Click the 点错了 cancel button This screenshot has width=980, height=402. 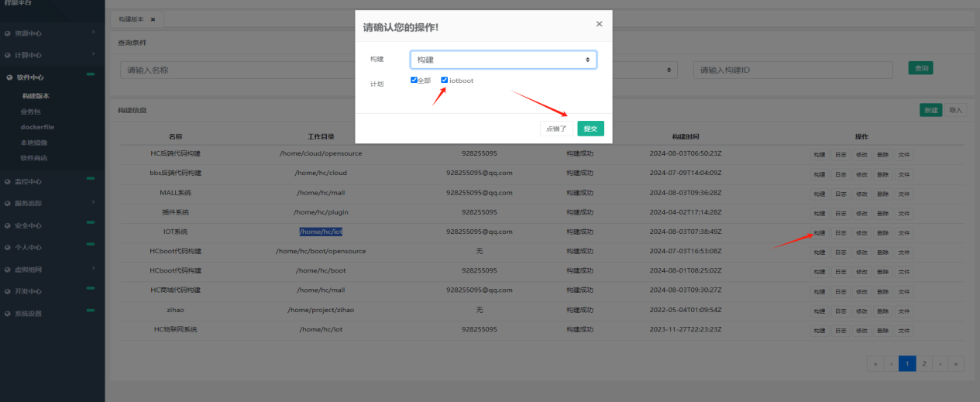556,129
